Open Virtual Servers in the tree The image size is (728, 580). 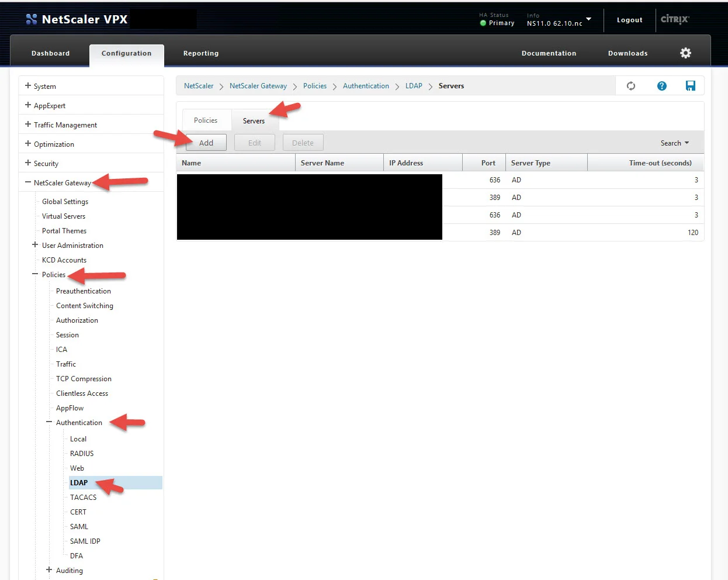(64, 216)
